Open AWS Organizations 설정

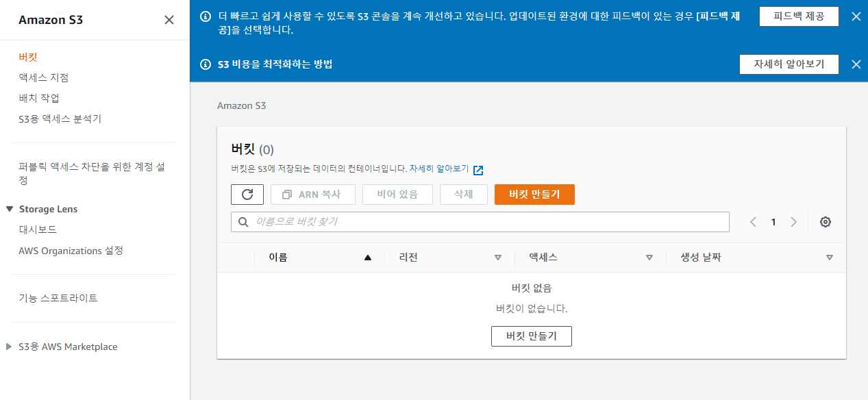point(71,251)
